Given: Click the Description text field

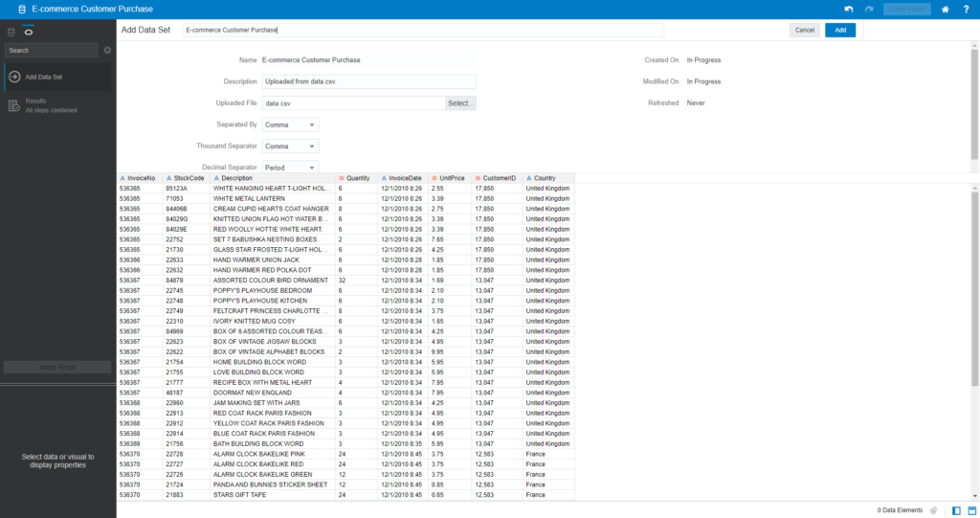Looking at the screenshot, I should [x=368, y=82].
